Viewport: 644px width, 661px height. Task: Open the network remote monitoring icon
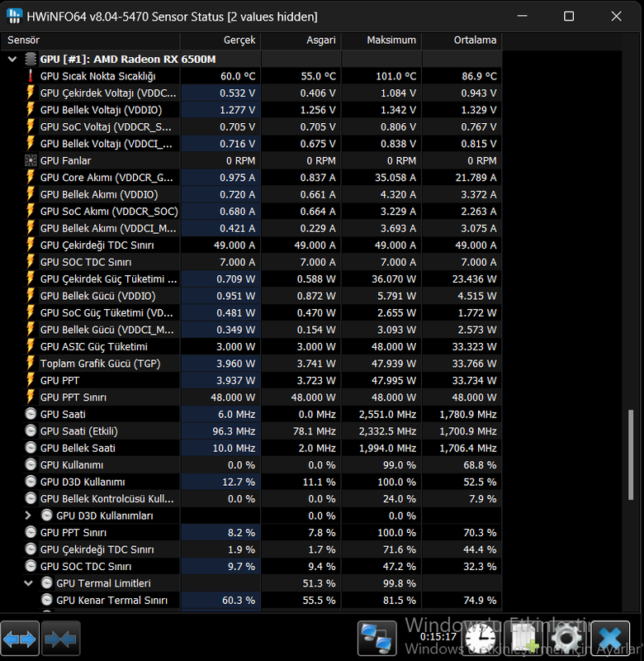377,639
